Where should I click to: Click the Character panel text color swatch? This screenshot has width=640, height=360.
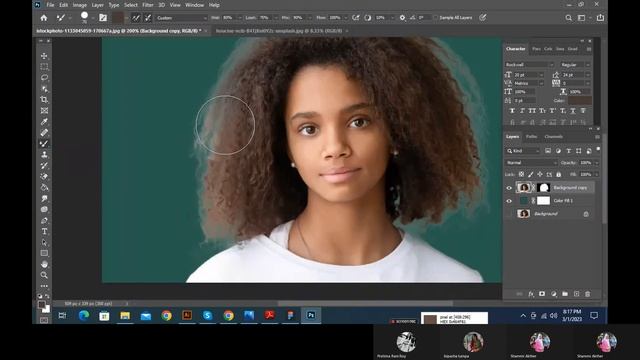click(580, 100)
